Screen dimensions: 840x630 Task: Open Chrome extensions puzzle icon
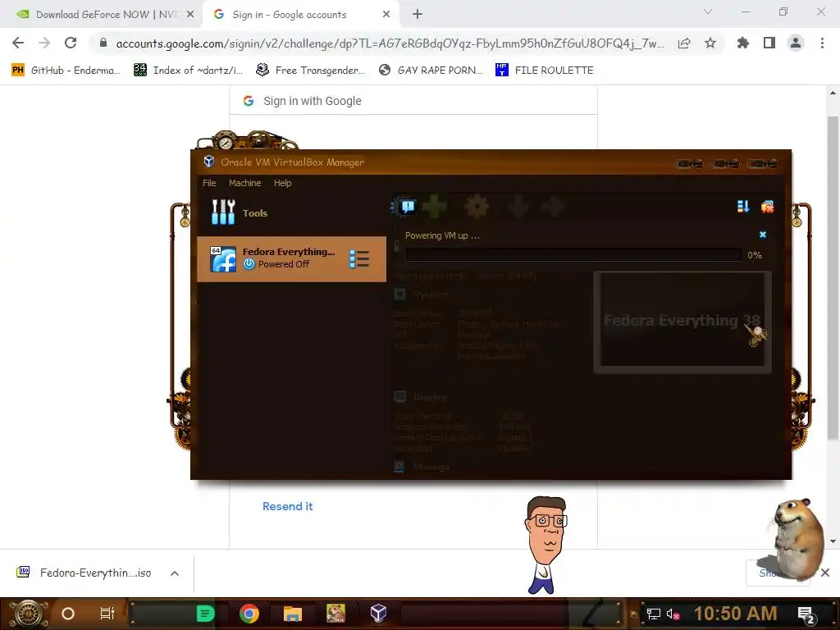point(742,43)
